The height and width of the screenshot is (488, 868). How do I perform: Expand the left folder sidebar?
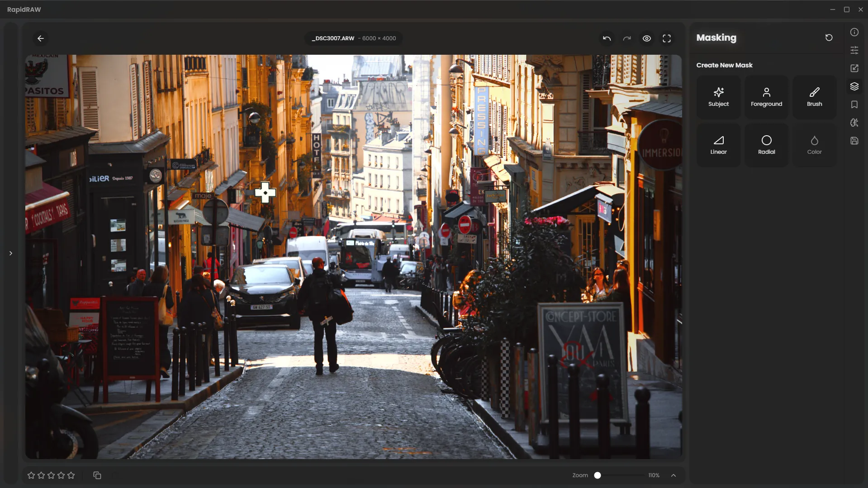click(x=11, y=253)
